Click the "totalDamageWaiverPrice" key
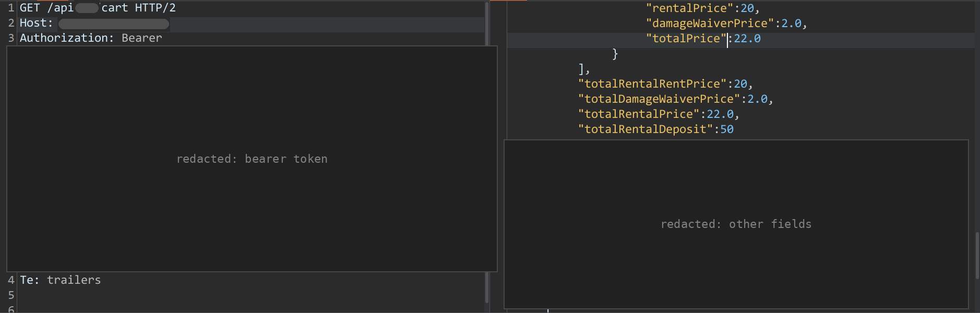The height and width of the screenshot is (313, 980). [x=659, y=99]
